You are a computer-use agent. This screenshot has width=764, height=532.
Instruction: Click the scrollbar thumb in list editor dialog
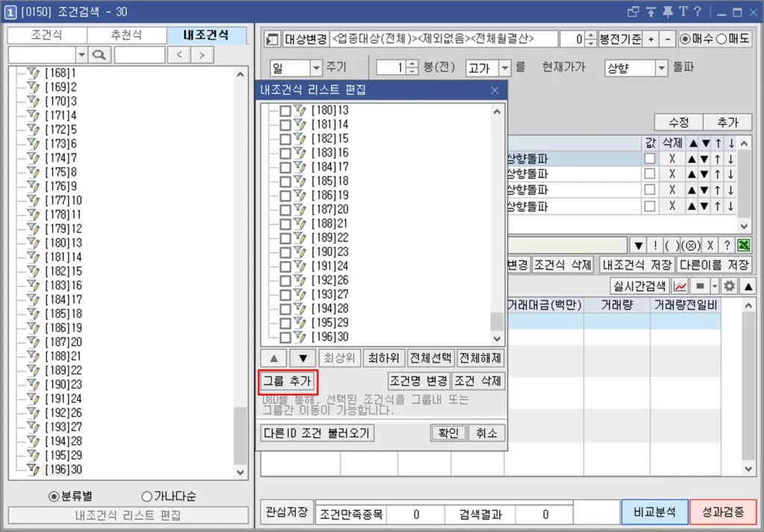[496, 322]
